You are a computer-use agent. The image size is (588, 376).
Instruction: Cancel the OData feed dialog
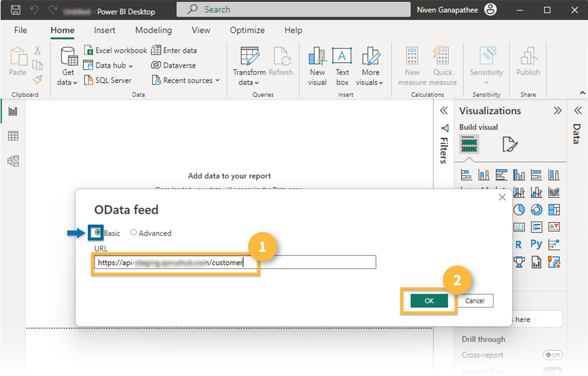point(475,300)
